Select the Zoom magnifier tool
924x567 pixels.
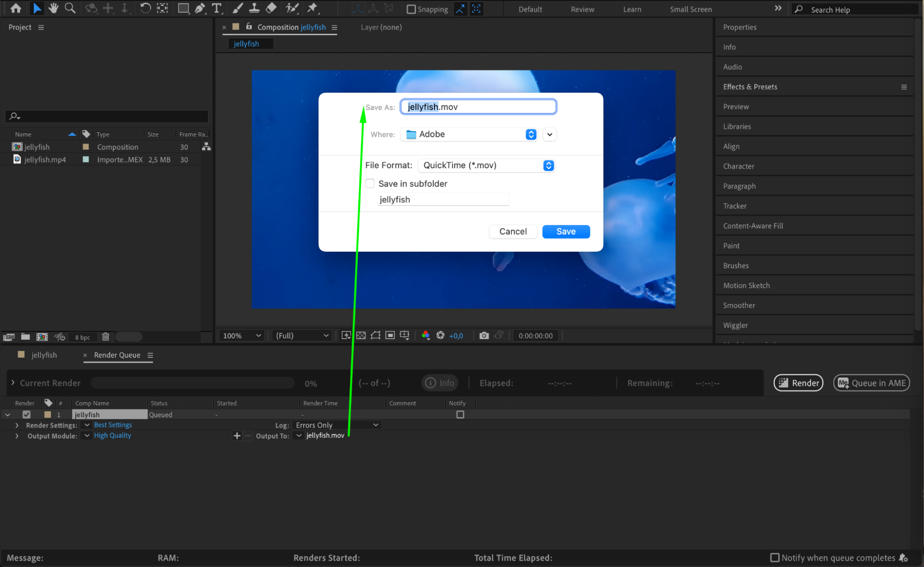(x=70, y=8)
